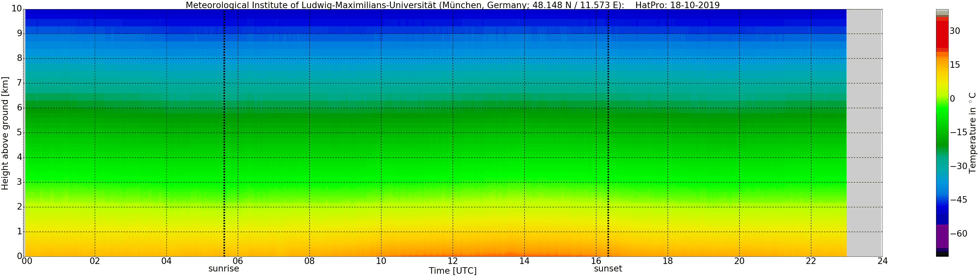This screenshot has width=980, height=277.
Task: Click the 10 km tick label on the height axis
Action: [x=16, y=8]
